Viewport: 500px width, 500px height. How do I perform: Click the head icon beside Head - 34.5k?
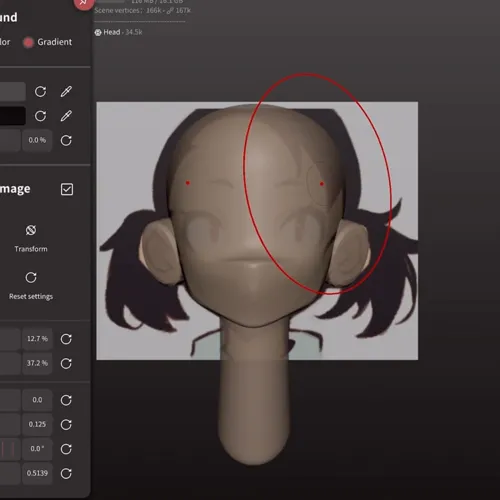pos(98,32)
